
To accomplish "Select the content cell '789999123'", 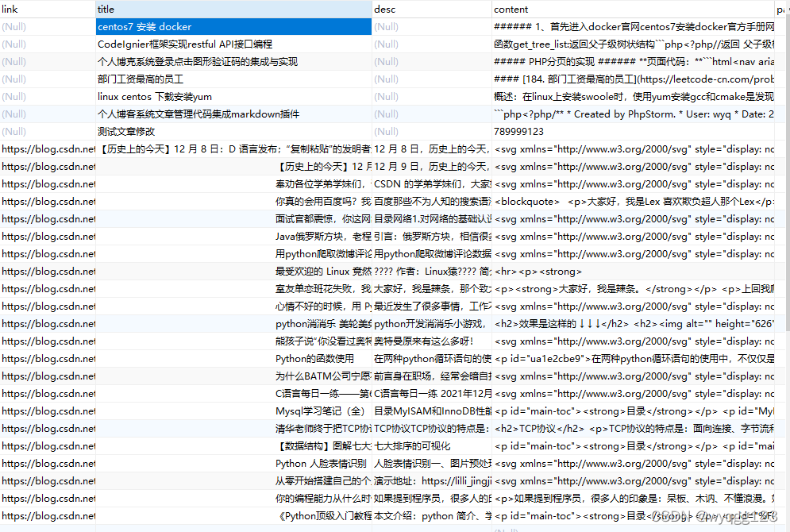I will click(634, 132).
